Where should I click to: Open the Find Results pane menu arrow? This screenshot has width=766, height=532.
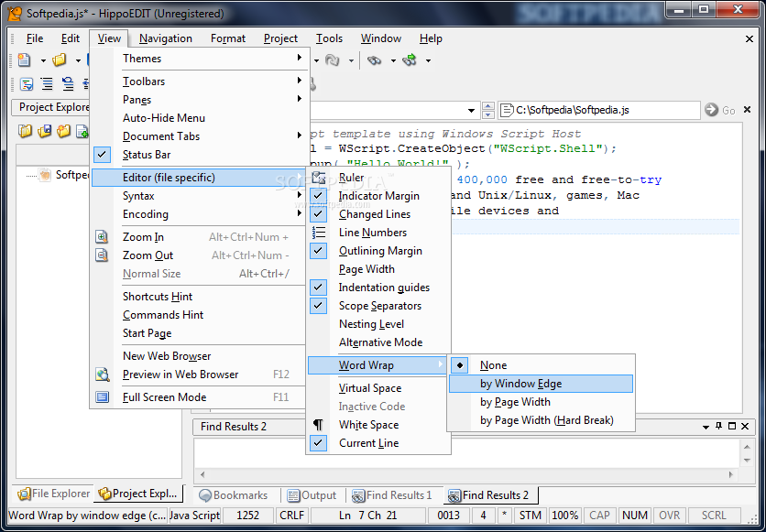tap(706, 427)
